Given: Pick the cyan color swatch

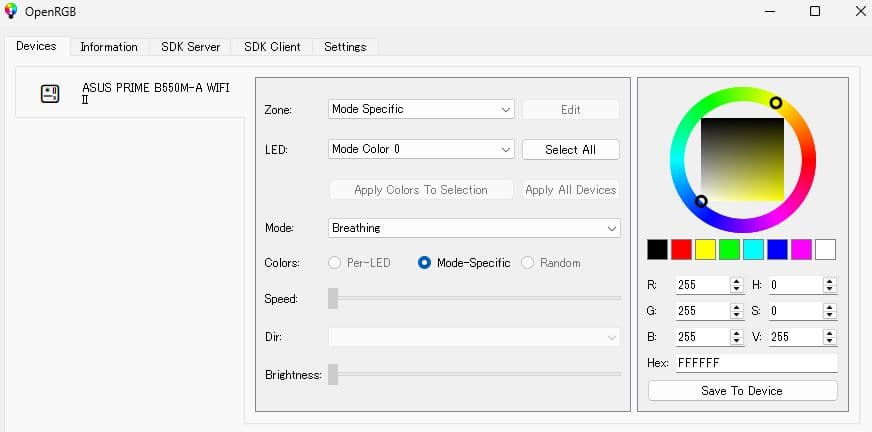Looking at the screenshot, I should tap(754, 250).
